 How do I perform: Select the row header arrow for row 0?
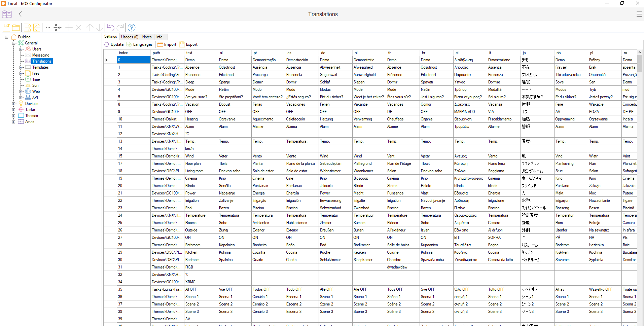(110, 60)
